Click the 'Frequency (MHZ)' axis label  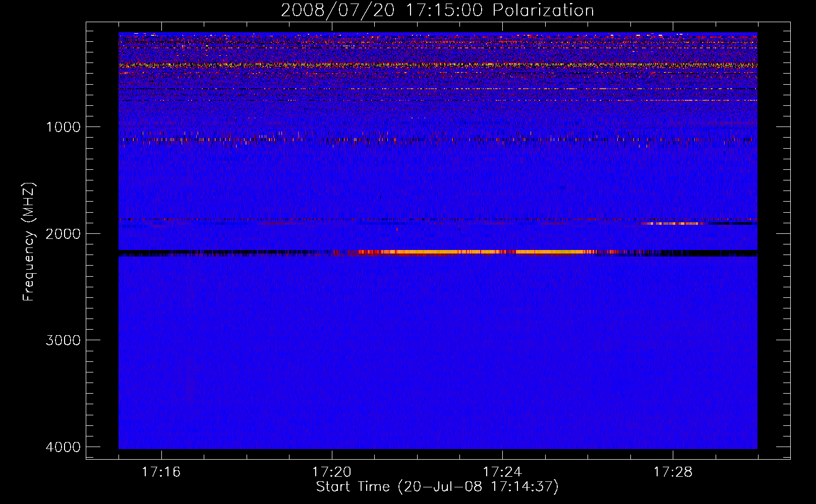point(29,242)
